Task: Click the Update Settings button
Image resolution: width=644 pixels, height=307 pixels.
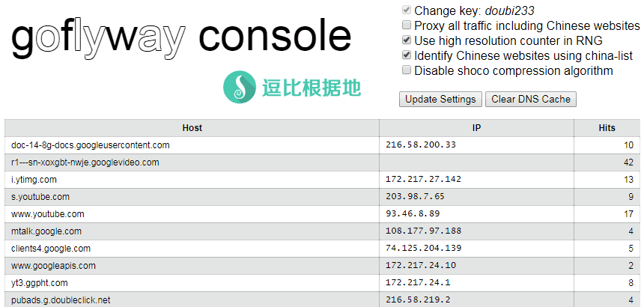Action: tap(440, 100)
